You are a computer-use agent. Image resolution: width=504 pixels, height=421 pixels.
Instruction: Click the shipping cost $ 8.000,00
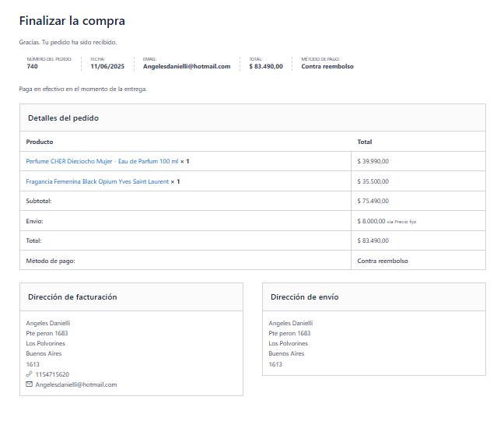tap(371, 221)
